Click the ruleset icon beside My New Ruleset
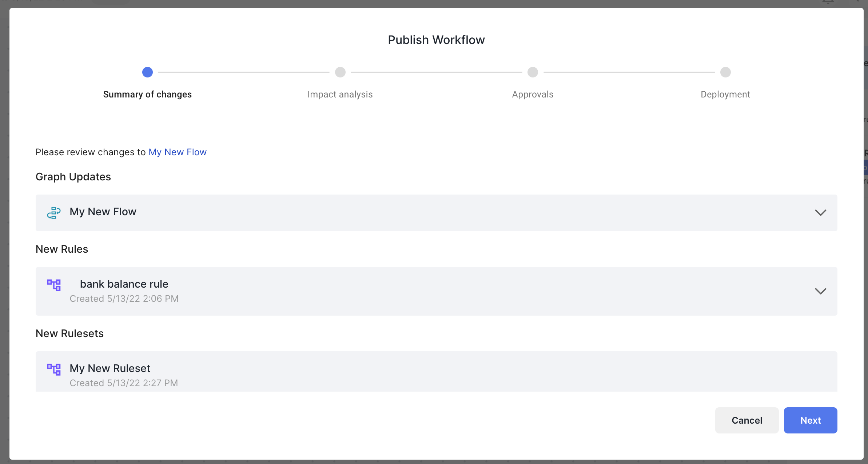This screenshot has width=868, height=464. point(54,369)
